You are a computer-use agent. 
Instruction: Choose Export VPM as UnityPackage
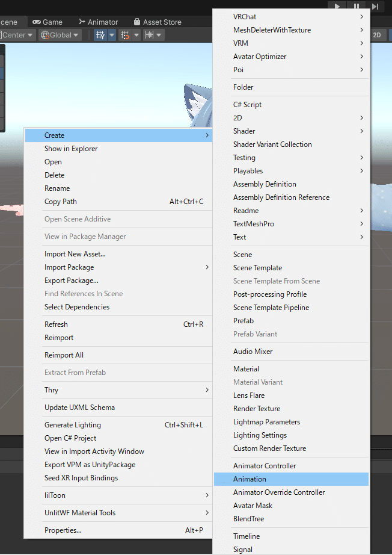click(x=119, y=465)
